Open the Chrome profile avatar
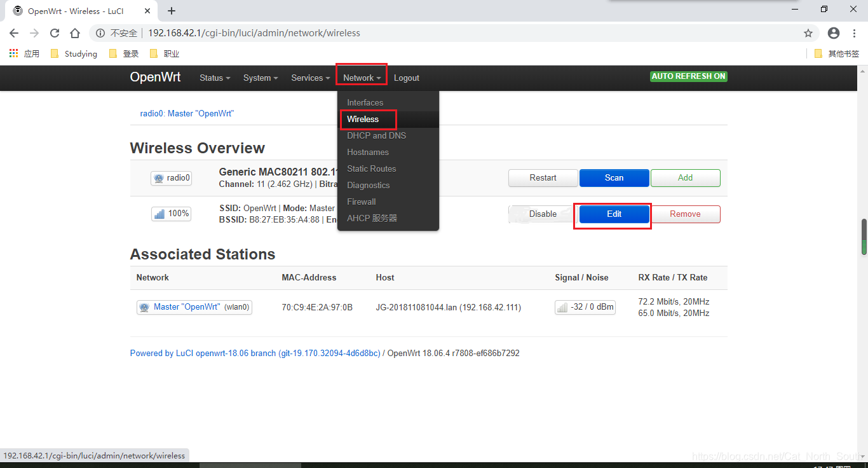The width and height of the screenshot is (868, 468). tap(834, 33)
